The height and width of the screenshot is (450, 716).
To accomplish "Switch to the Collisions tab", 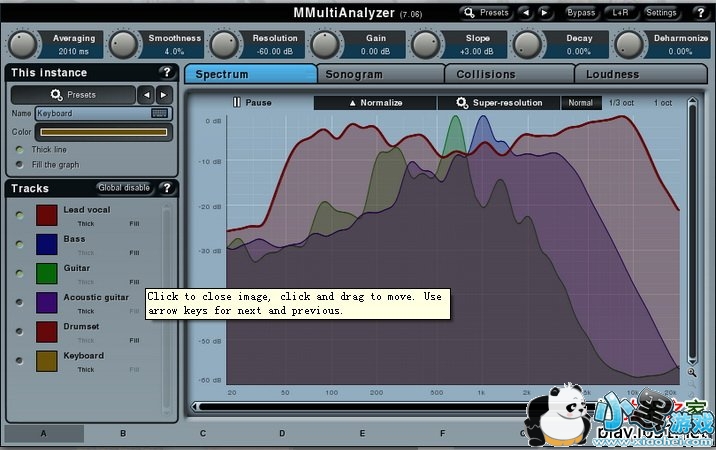I will tap(509, 74).
